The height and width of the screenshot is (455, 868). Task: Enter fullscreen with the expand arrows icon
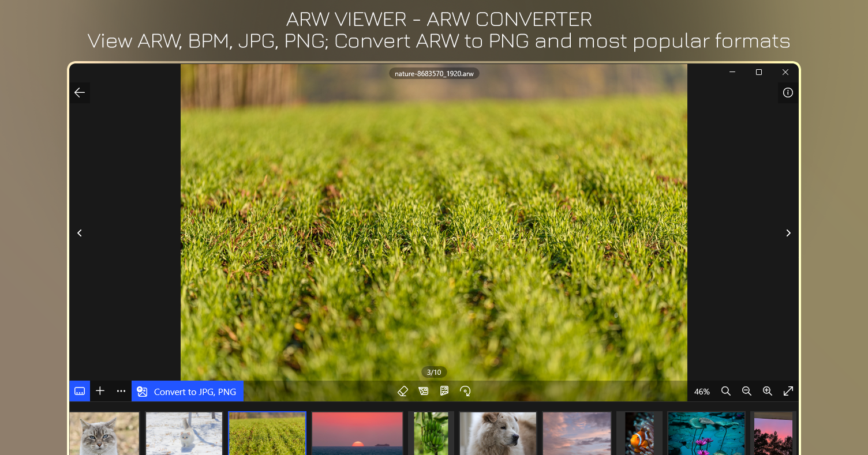click(788, 391)
